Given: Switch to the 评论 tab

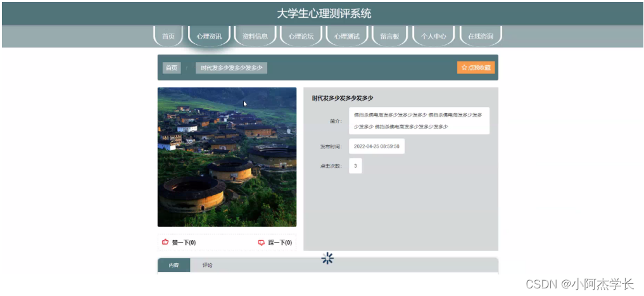Looking at the screenshot, I should (208, 265).
